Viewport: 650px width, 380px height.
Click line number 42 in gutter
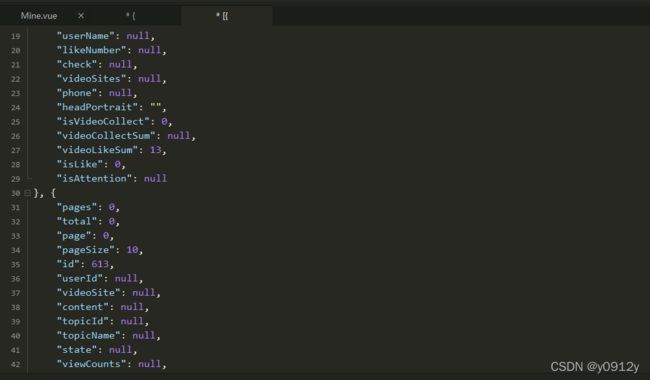pos(16,364)
